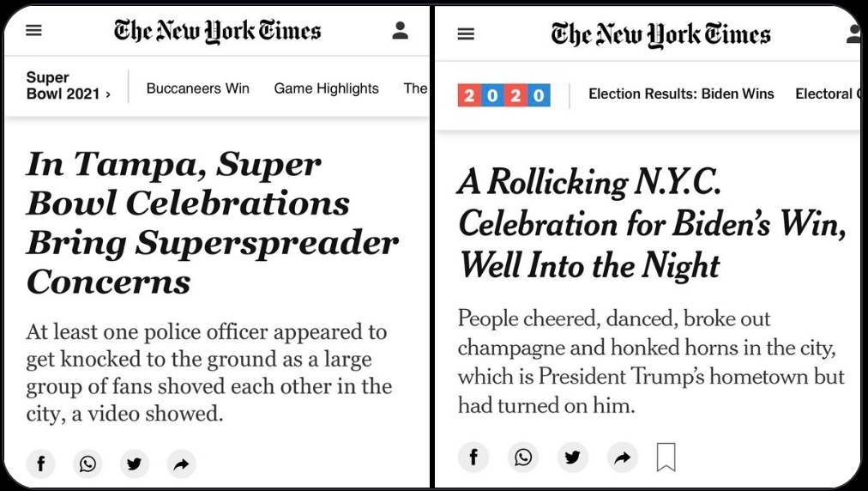
Task: Expand the Super Bowl 2021 section
Action: [69, 85]
